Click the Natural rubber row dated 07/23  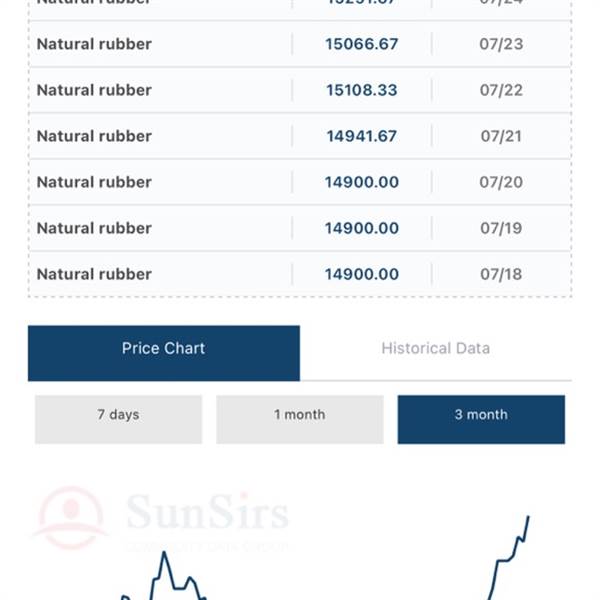coord(300,44)
